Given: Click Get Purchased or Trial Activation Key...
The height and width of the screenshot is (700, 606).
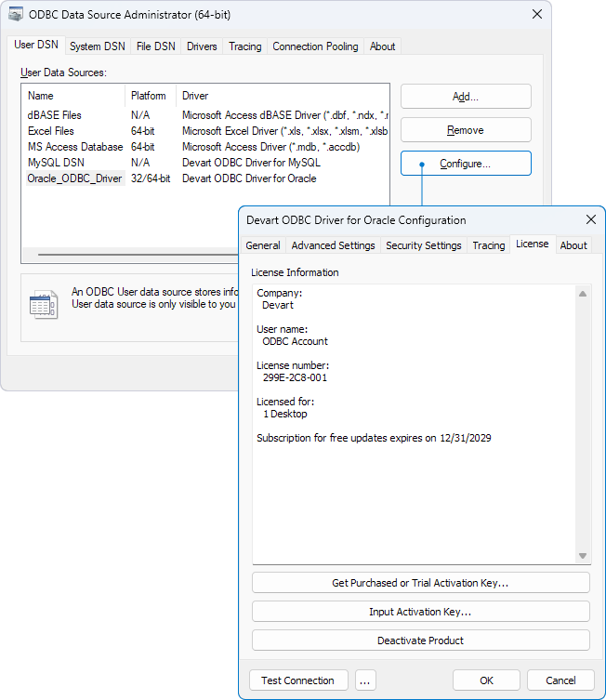Looking at the screenshot, I should (x=421, y=583).
